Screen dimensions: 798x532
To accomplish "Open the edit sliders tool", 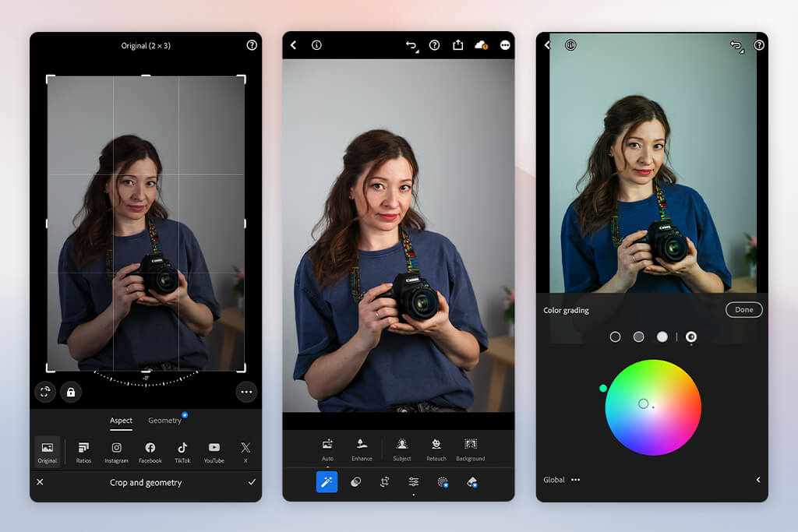I will coord(414,481).
